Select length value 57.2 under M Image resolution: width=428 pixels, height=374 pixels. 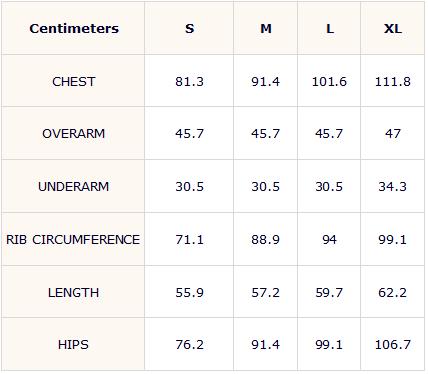pyautogui.click(x=266, y=293)
